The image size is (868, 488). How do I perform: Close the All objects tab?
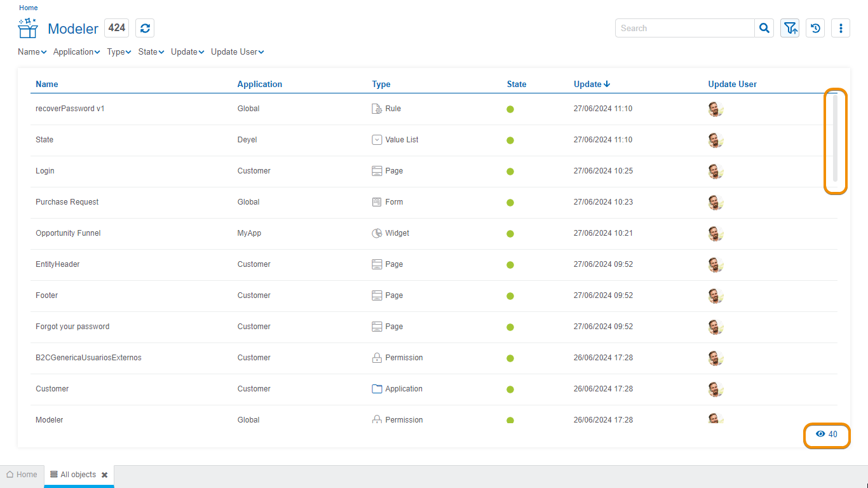click(105, 475)
